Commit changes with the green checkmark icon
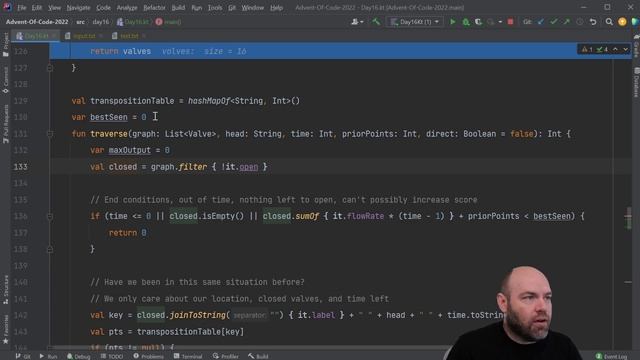Viewport: 640px width, 360px height. (553, 22)
